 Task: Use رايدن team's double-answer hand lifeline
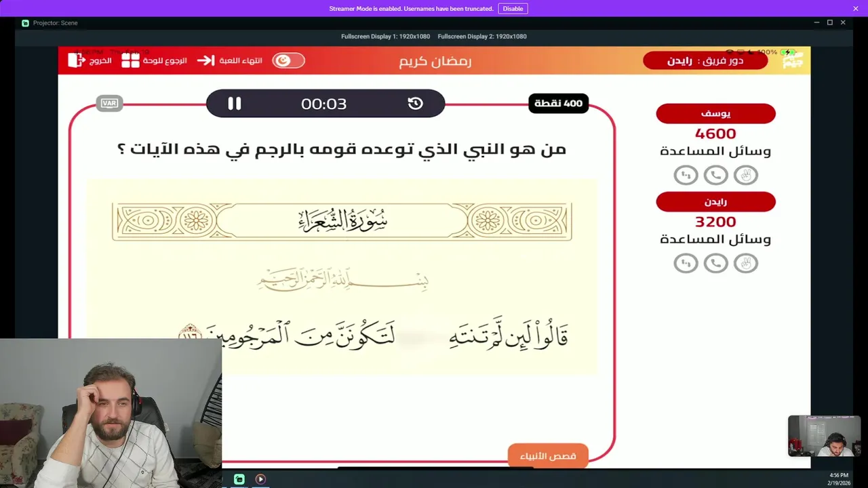[x=745, y=263]
